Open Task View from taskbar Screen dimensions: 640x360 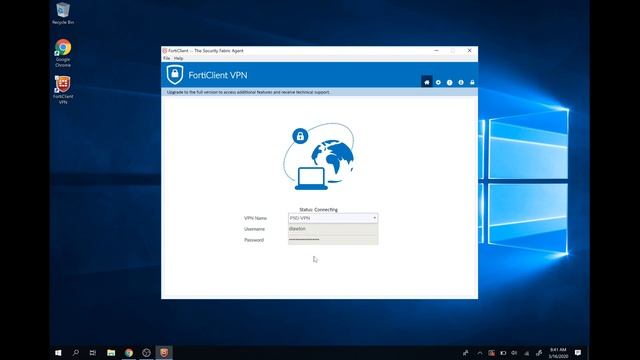tap(93, 353)
